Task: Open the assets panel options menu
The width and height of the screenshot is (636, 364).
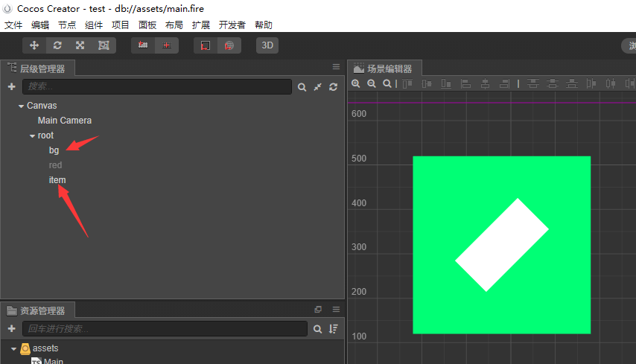Action: pos(336,309)
